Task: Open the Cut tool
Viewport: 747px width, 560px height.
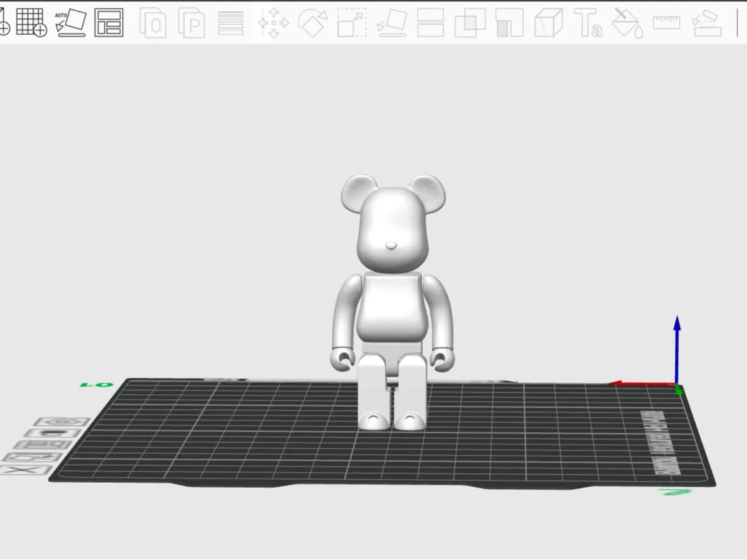Action: [x=432, y=22]
